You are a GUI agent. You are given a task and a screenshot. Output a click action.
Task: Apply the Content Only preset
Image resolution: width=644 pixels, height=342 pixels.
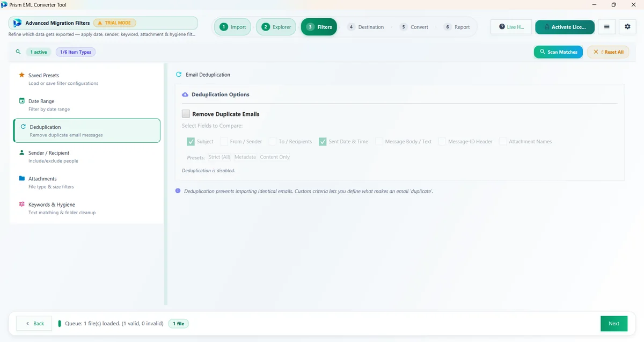275,157
